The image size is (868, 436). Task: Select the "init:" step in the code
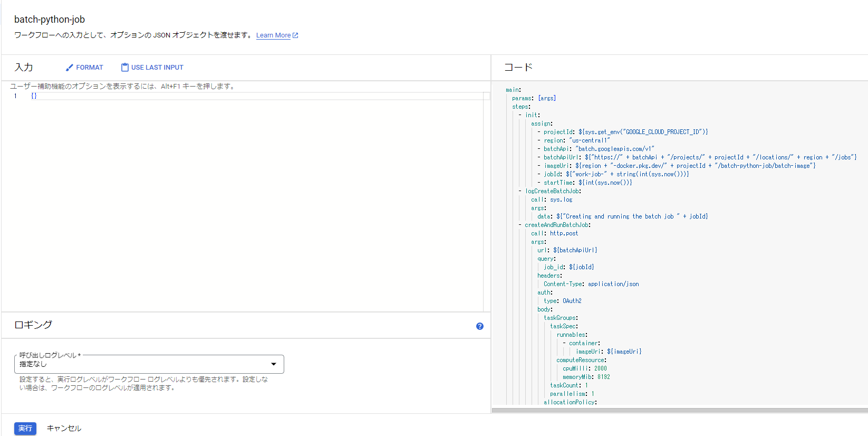coord(532,115)
